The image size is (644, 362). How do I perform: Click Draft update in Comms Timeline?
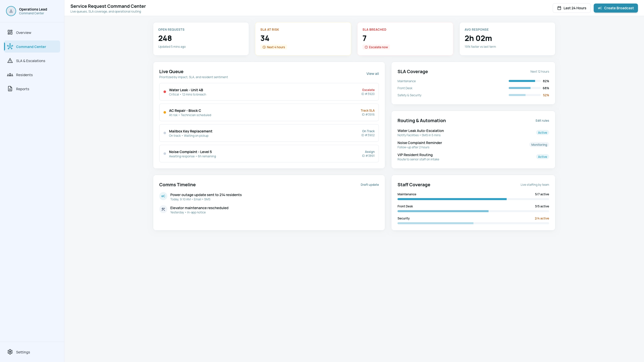370,185
